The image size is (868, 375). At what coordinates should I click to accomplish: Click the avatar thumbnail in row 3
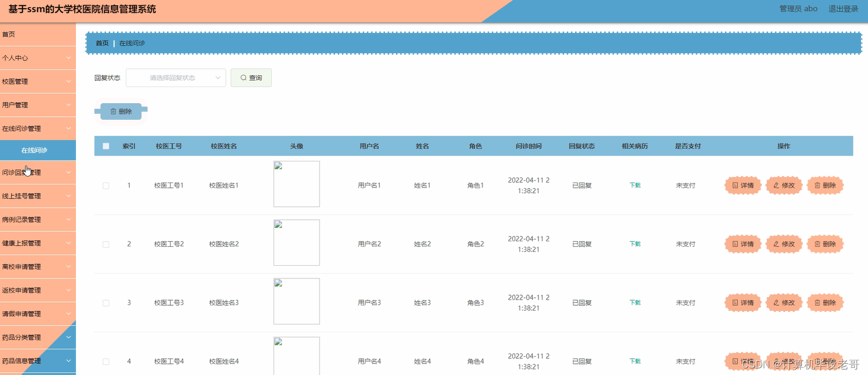point(297,301)
